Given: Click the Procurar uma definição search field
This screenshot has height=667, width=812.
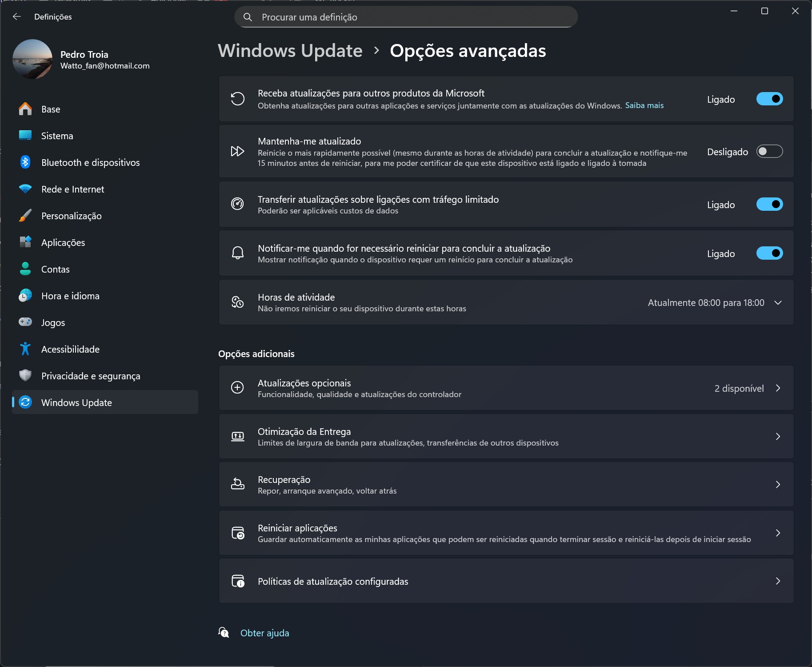Looking at the screenshot, I should tap(405, 17).
